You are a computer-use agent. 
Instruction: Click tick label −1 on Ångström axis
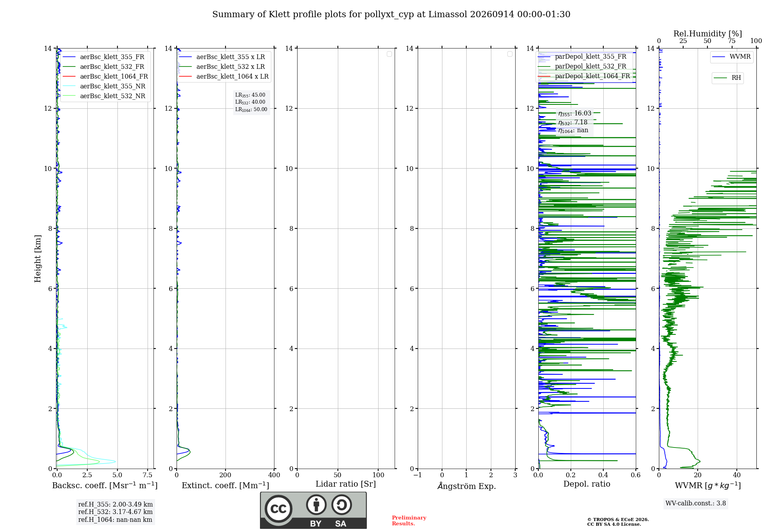coord(418,475)
